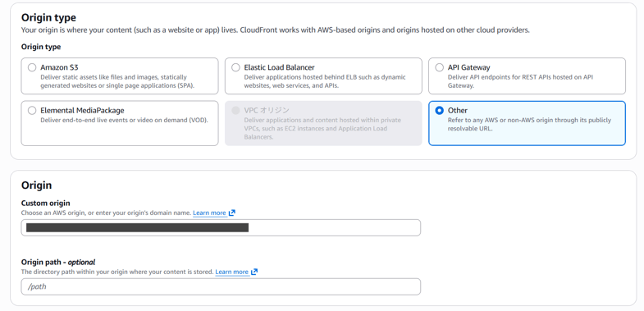This screenshot has width=644, height=311.
Task: Pick the Elemental MediaPackage origin option
Action: (x=32, y=111)
